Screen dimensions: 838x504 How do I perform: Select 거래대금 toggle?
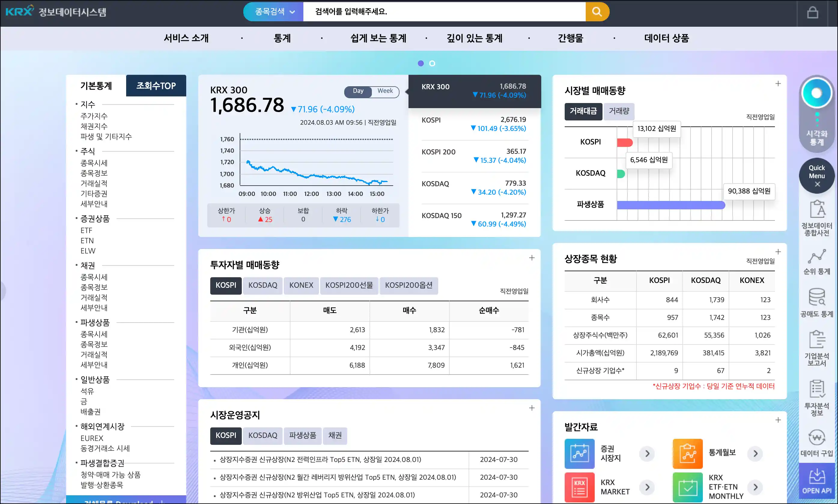point(583,111)
